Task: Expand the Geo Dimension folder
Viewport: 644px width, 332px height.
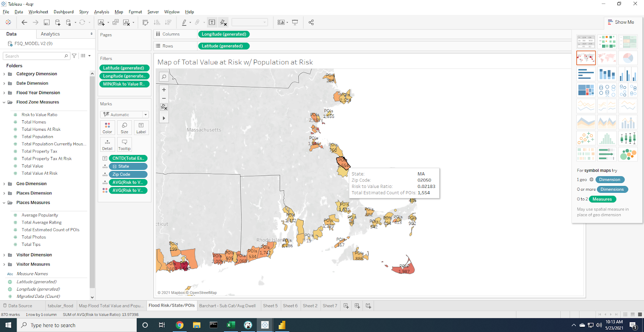Action: click(x=4, y=184)
